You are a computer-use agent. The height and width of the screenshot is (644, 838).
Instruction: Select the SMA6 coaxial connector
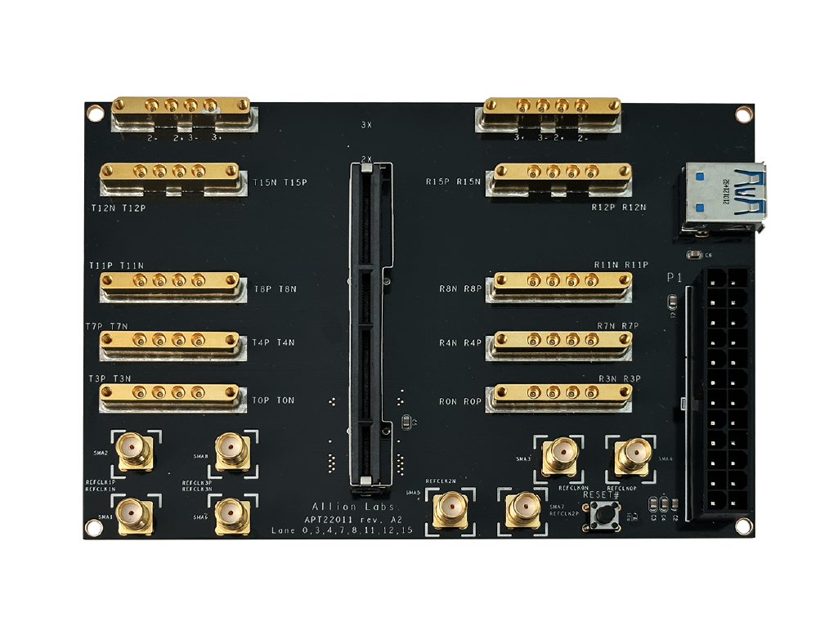coord(231,516)
